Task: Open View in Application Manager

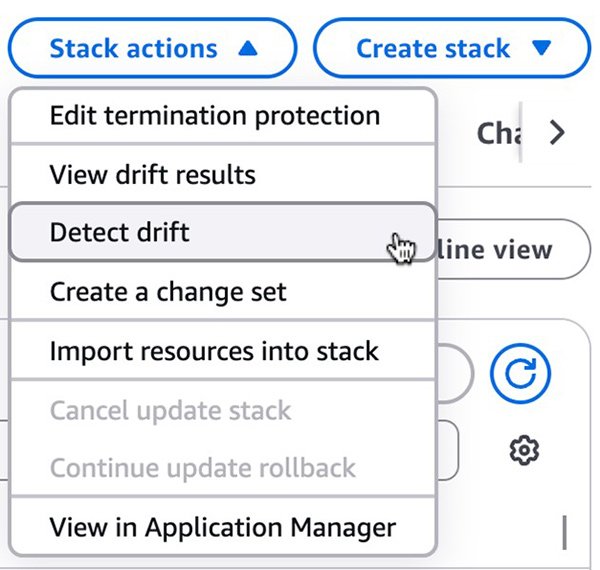Action: click(x=222, y=526)
